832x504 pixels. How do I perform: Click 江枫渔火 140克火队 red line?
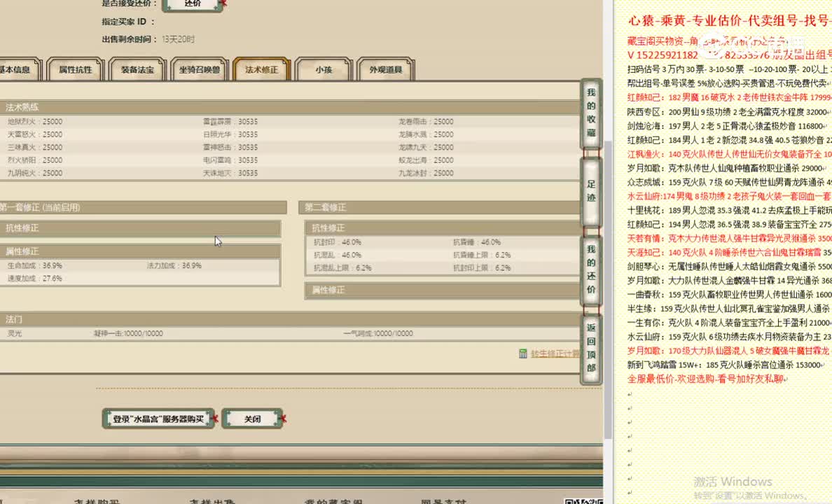729,155
